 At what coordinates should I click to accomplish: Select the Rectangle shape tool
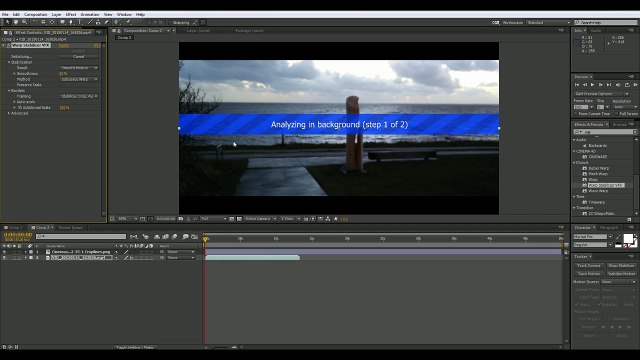click(62, 22)
